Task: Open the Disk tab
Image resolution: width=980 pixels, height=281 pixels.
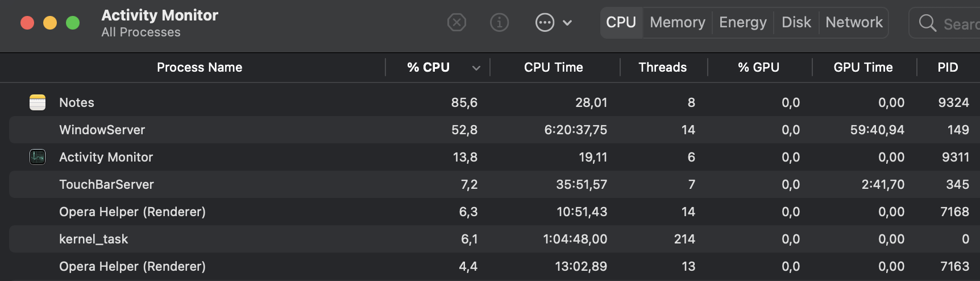Action: [x=796, y=23]
